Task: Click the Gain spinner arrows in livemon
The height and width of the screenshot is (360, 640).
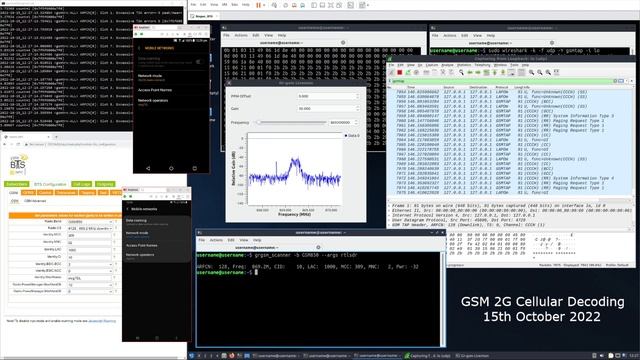Action: coord(358,109)
